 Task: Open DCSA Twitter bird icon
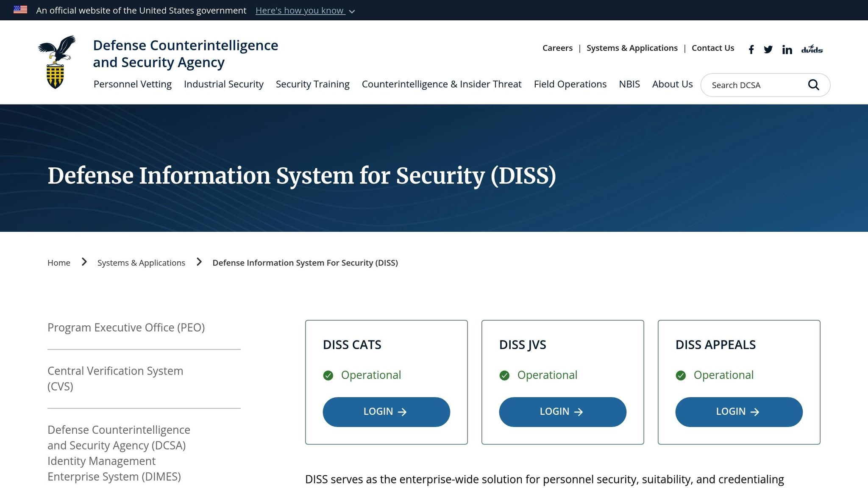(x=768, y=50)
